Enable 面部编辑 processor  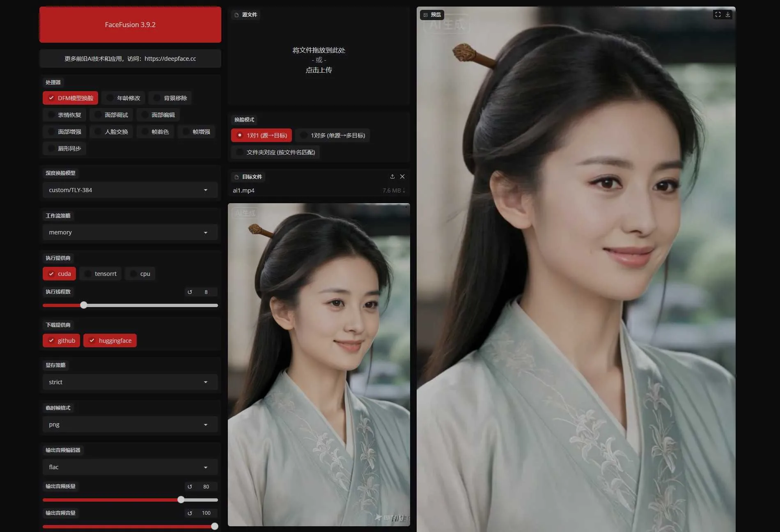(158, 115)
